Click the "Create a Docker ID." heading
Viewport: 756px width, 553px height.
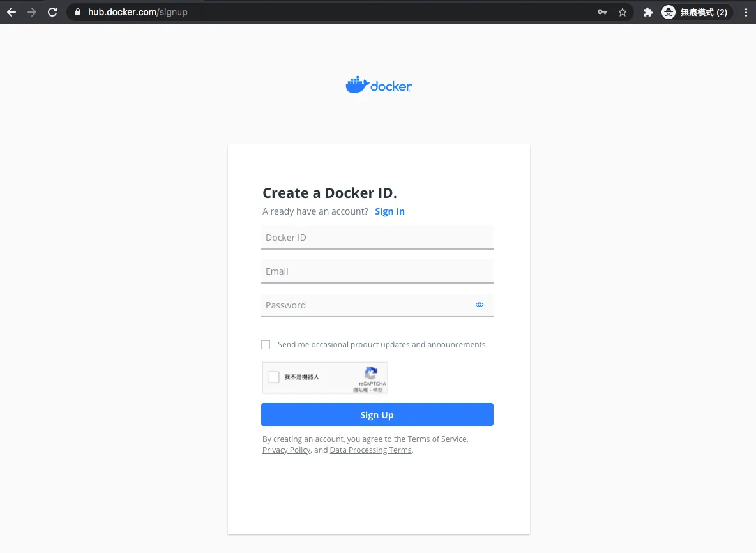pyautogui.click(x=329, y=193)
